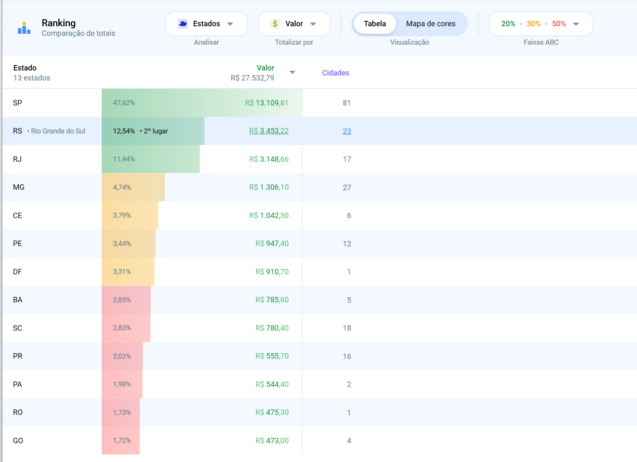Open the Faixas ABC percentage dropdown

point(541,24)
